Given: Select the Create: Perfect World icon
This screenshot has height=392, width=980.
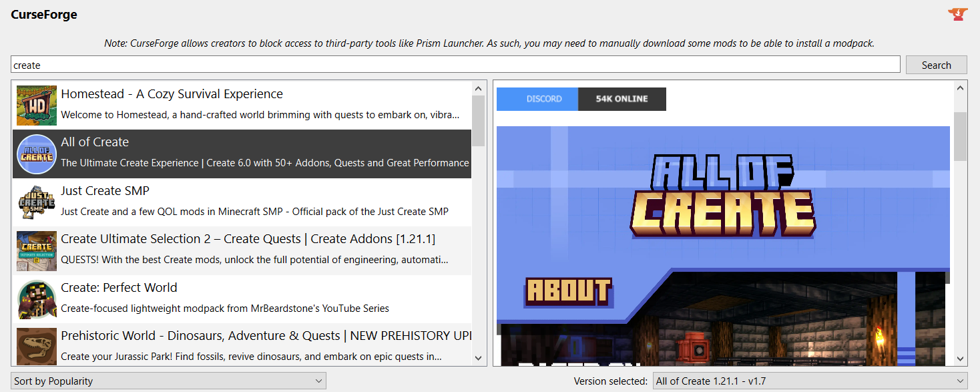Looking at the screenshot, I should click(37, 299).
